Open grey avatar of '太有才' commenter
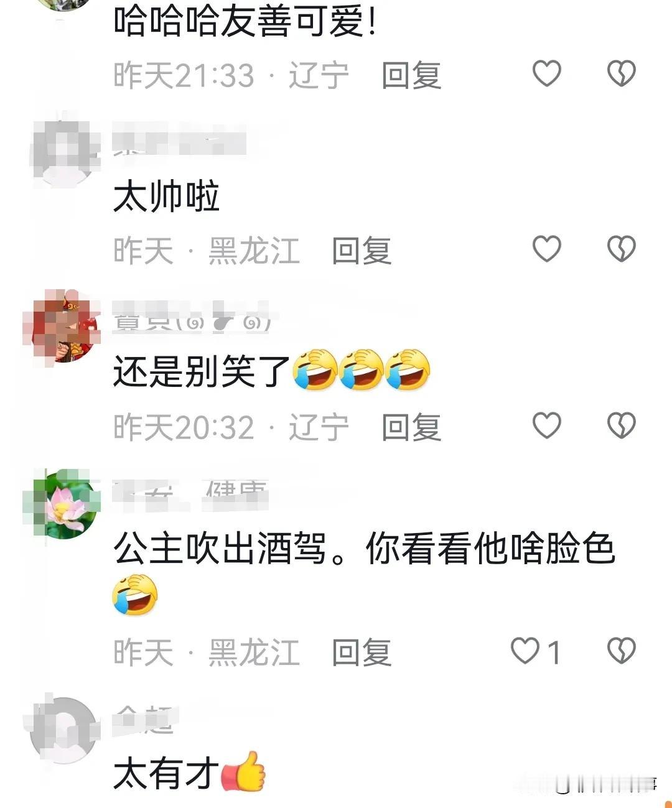 [62, 730]
